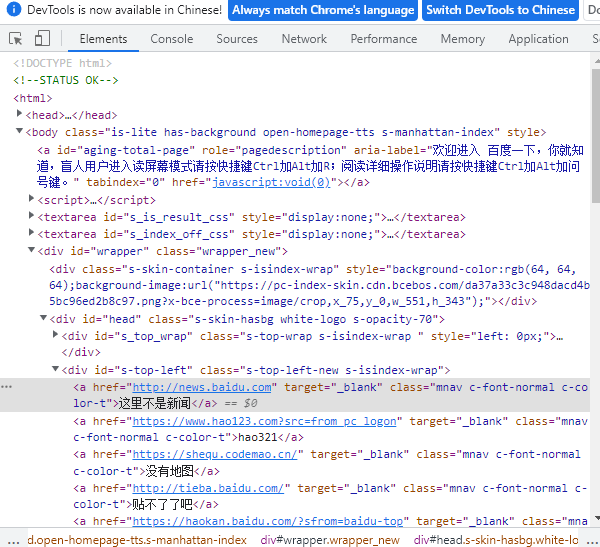The height and width of the screenshot is (547, 600).
Task: Switch to the Console tab
Action: tap(171, 39)
